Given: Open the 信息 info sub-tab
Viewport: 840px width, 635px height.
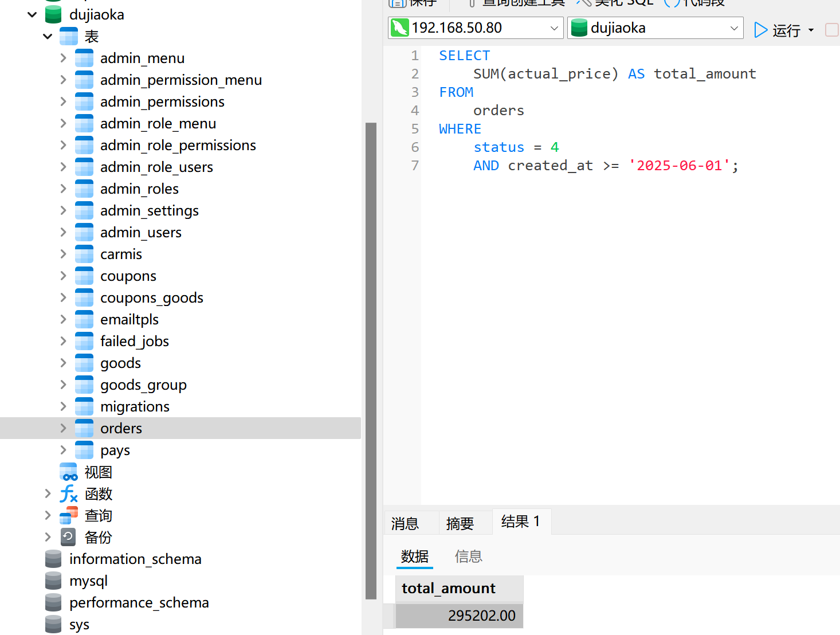Looking at the screenshot, I should pyautogui.click(x=468, y=556).
